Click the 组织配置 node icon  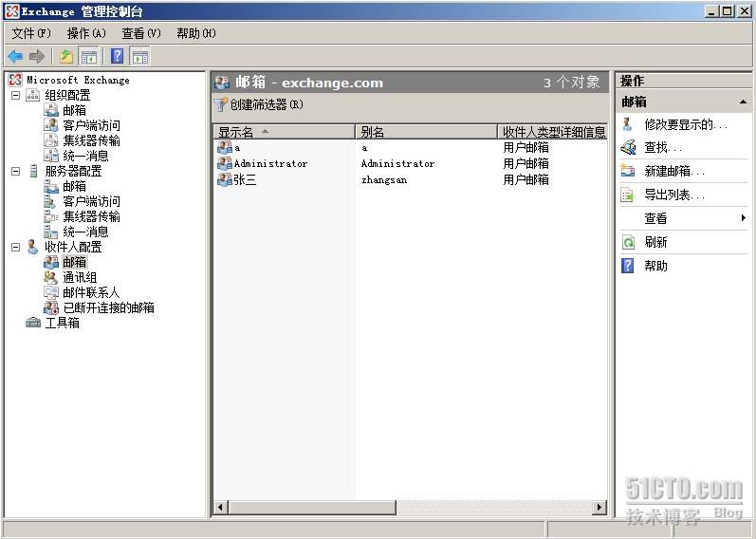[33, 95]
